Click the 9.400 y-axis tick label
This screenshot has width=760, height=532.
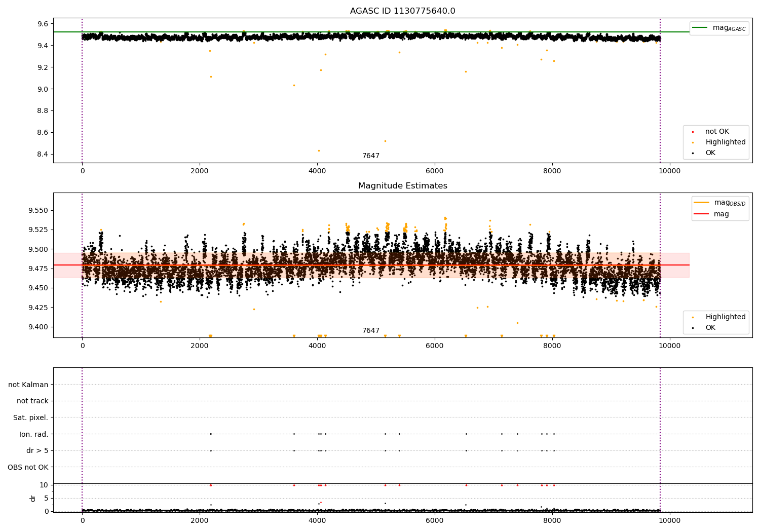coord(39,327)
